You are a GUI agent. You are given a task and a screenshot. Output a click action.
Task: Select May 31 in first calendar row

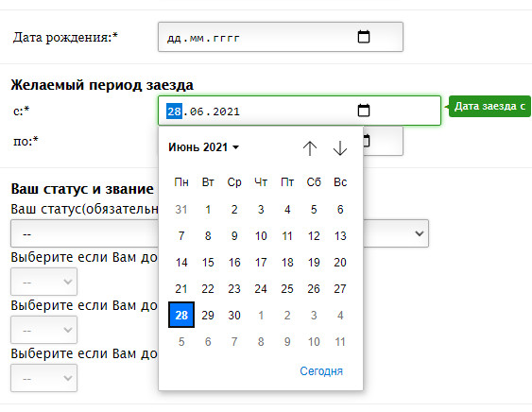click(181, 209)
